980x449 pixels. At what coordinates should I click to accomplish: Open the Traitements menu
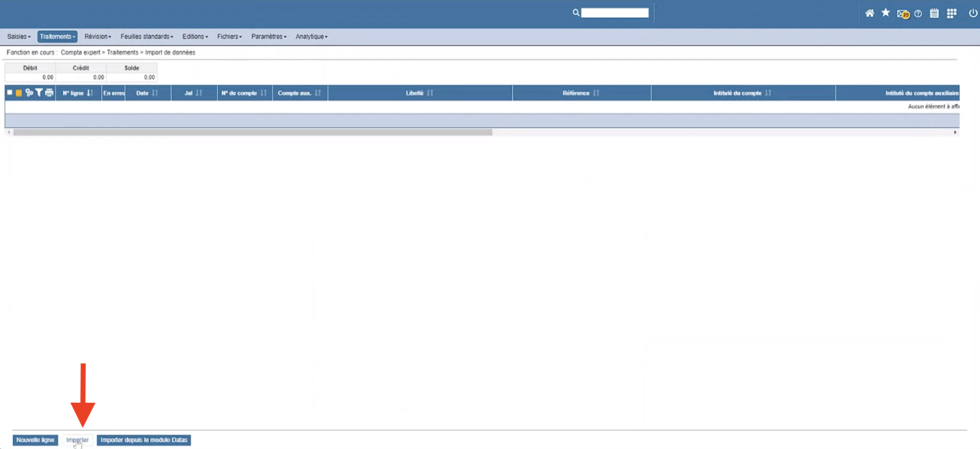pyautogui.click(x=57, y=37)
